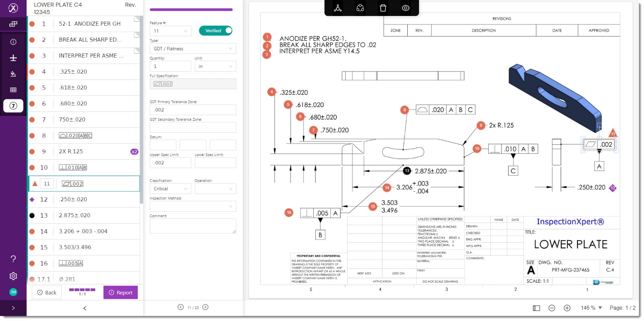The height and width of the screenshot is (321, 644).
Task: Open the Type dropdown GDT / Flatness
Action: pyautogui.click(x=193, y=49)
